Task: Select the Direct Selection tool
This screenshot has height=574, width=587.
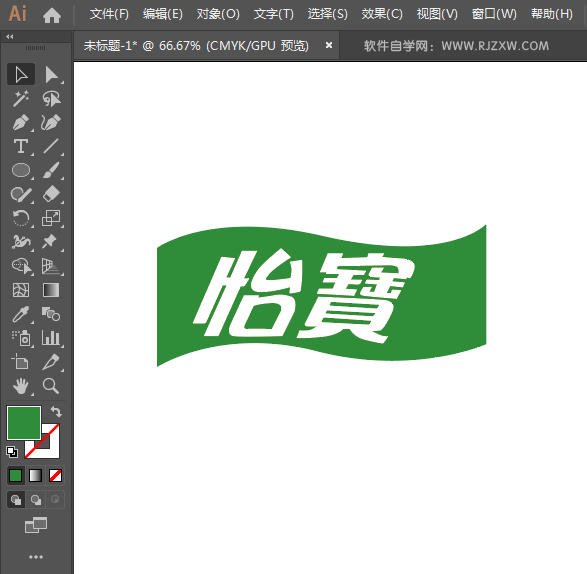Action: [x=51, y=74]
